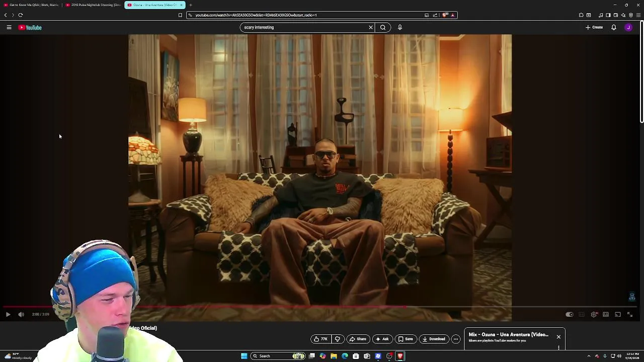
Task: Open Brave Leo AI sparkle icon
Action: point(623,15)
